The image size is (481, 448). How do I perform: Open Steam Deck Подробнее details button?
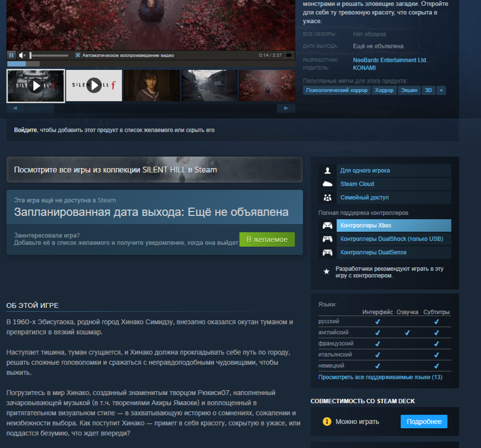click(x=424, y=422)
